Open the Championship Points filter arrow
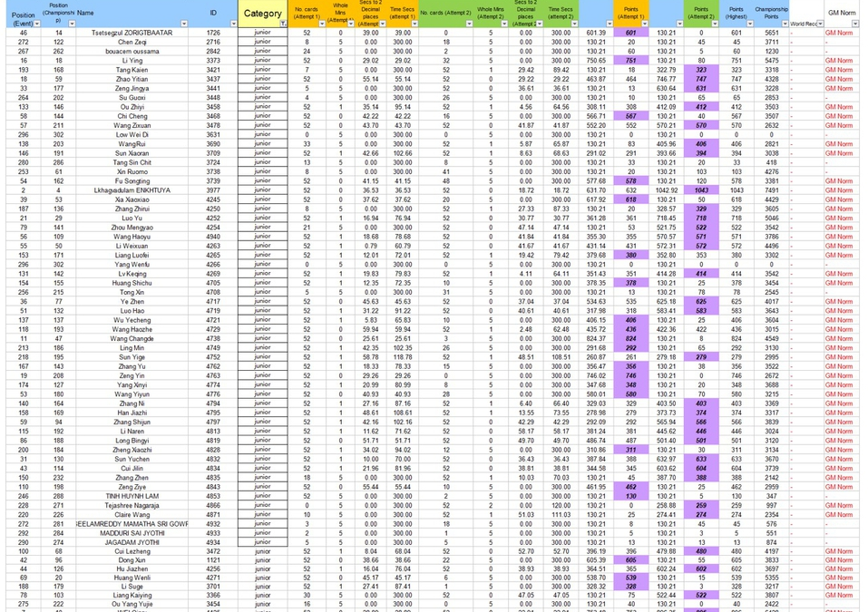The height and width of the screenshot is (612, 868). click(785, 24)
